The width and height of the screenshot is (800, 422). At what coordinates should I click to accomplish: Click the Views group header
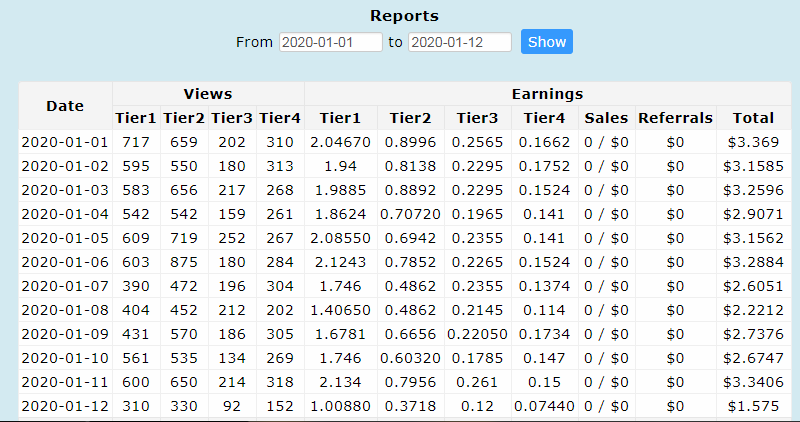coord(208,94)
